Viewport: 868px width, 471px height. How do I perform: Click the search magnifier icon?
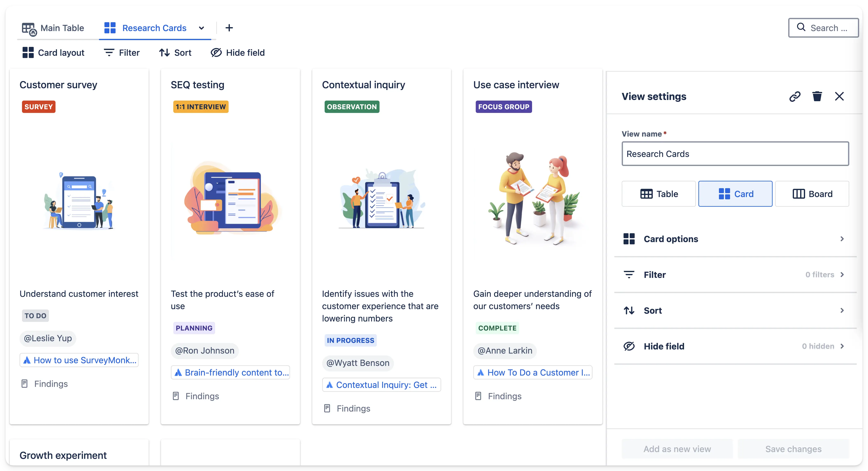pos(801,27)
